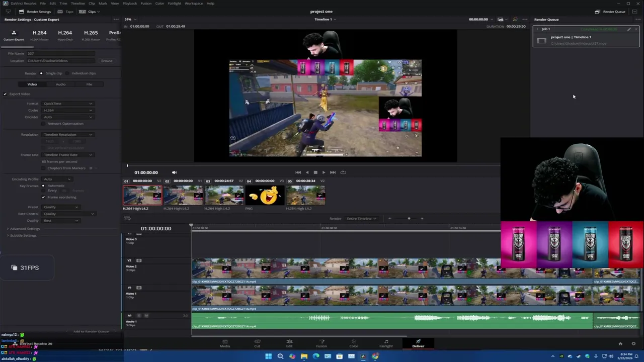This screenshot has height=362, width=644.
Task: Play the timeline forward
Action: coord(324,172)
